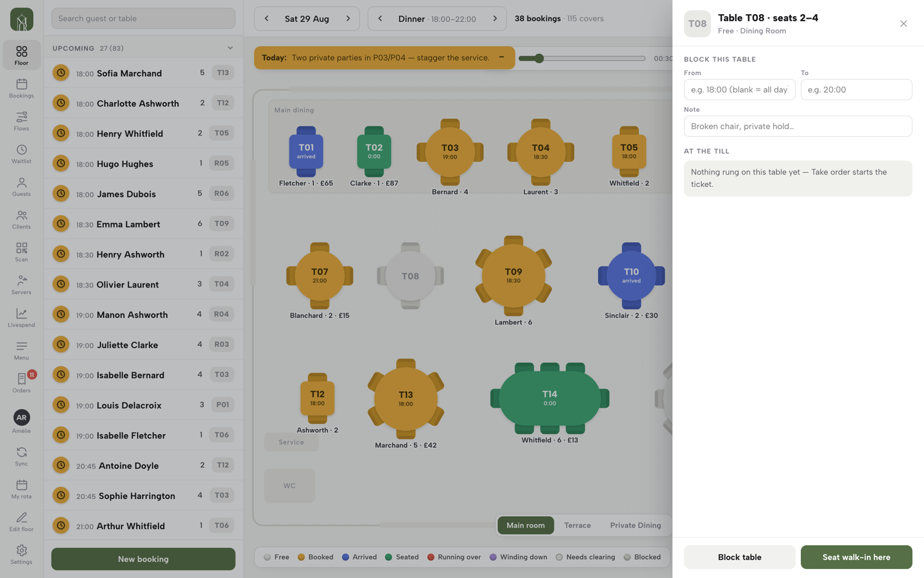Collapse the Upcoming bookings list

pyautogui.click(x=230, y=48)
